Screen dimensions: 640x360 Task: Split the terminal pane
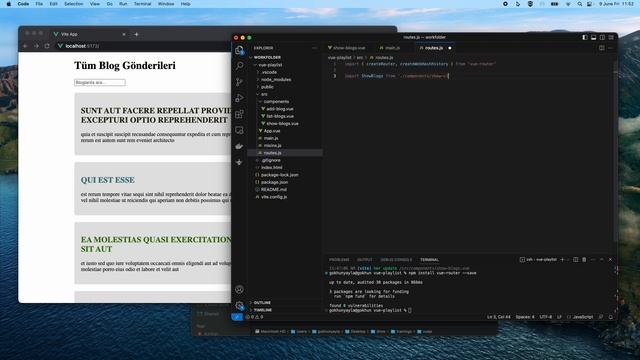tap(576, 260)
